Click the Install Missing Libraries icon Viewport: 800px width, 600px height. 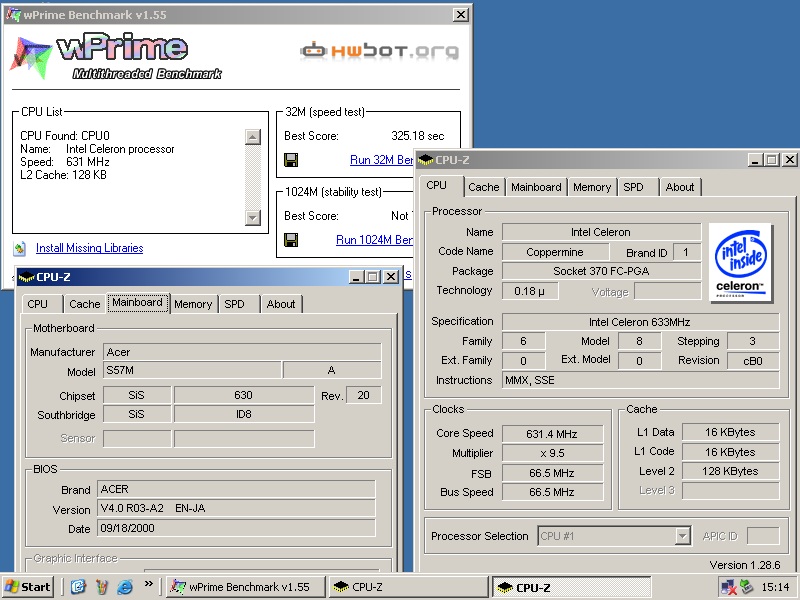tap(19, 248)
